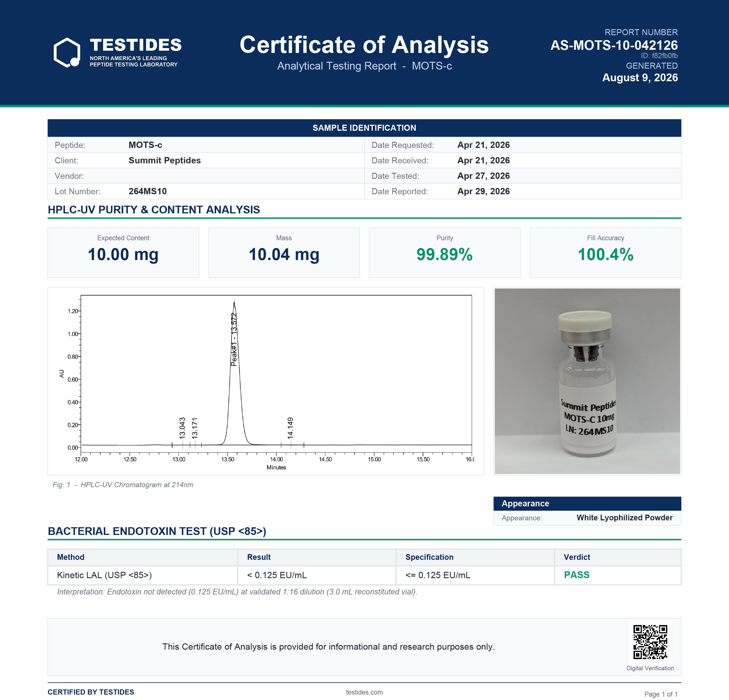Click the Summit Peptides client name

coord(164,160)
